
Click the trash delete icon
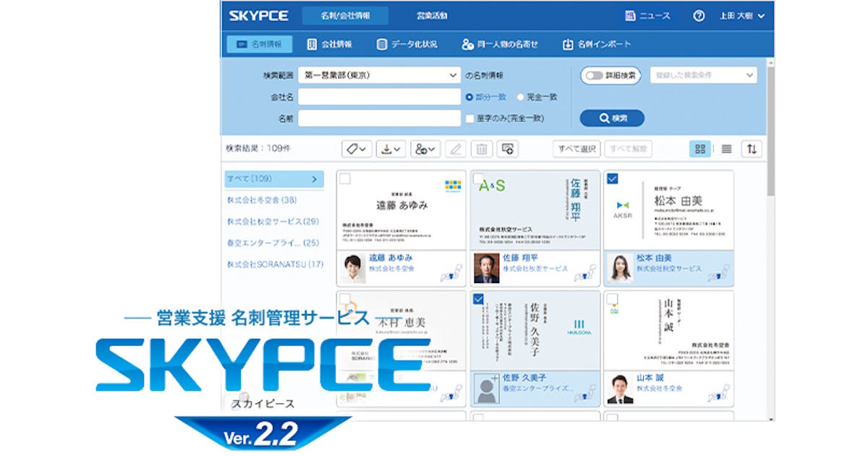click(x=481, y=149)
